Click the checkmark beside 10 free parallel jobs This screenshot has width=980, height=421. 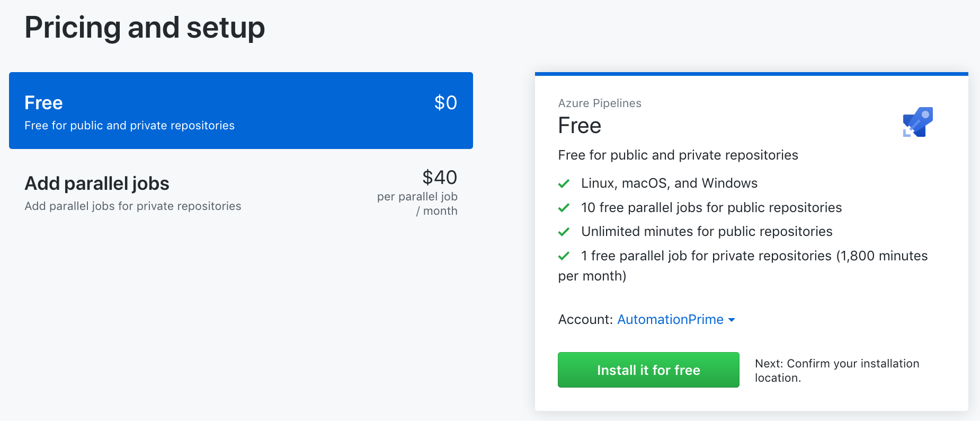click(x=564, y=208)
